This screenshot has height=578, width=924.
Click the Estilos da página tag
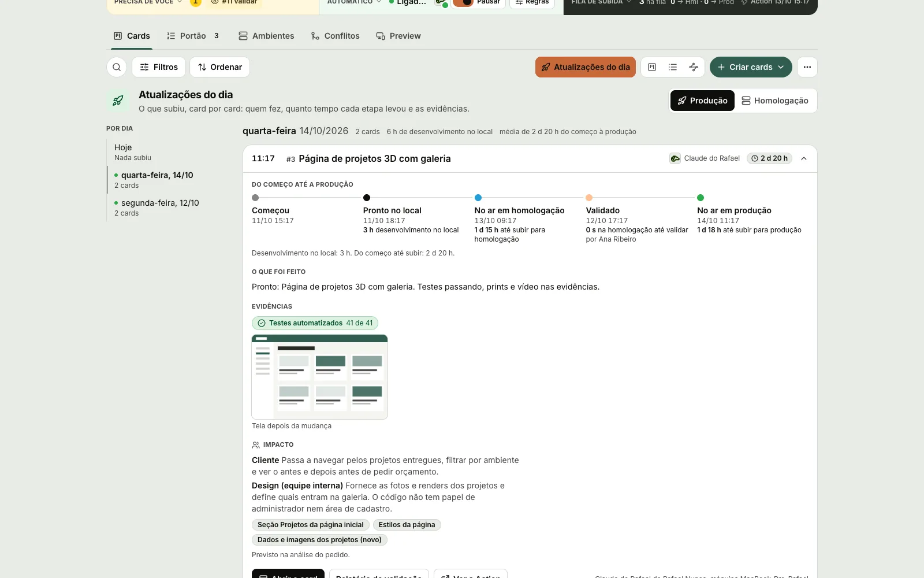click(x=407, y=525)
